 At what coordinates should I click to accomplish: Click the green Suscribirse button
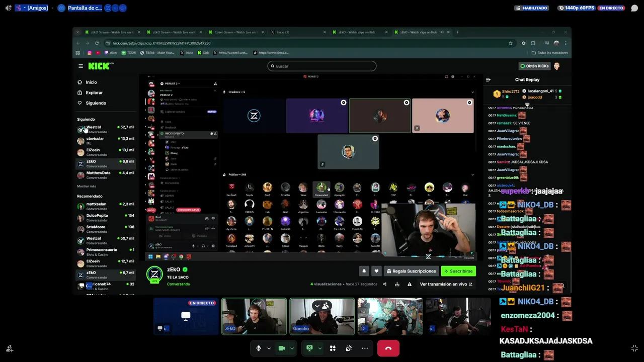tap(458, 271)
